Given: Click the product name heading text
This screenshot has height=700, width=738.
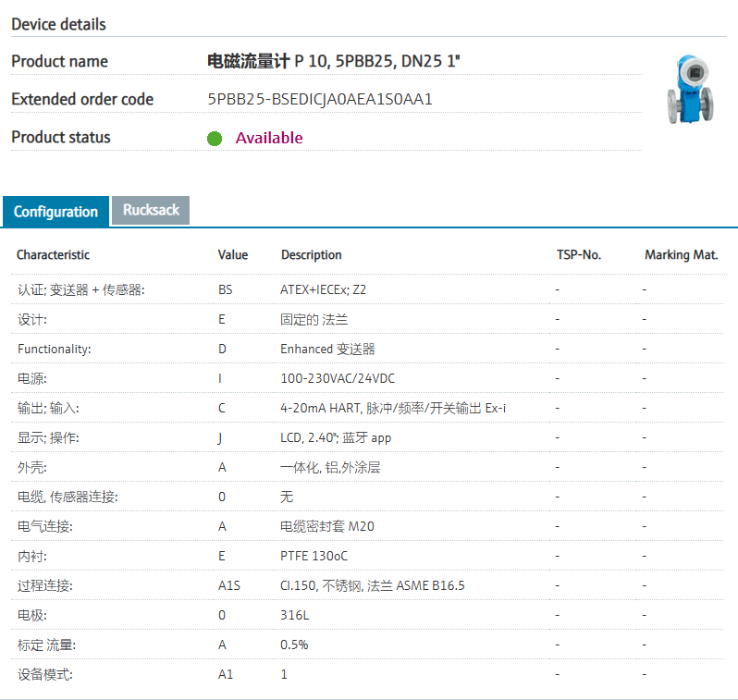Looking at the screenshot, I should click(x=333, y=61).
